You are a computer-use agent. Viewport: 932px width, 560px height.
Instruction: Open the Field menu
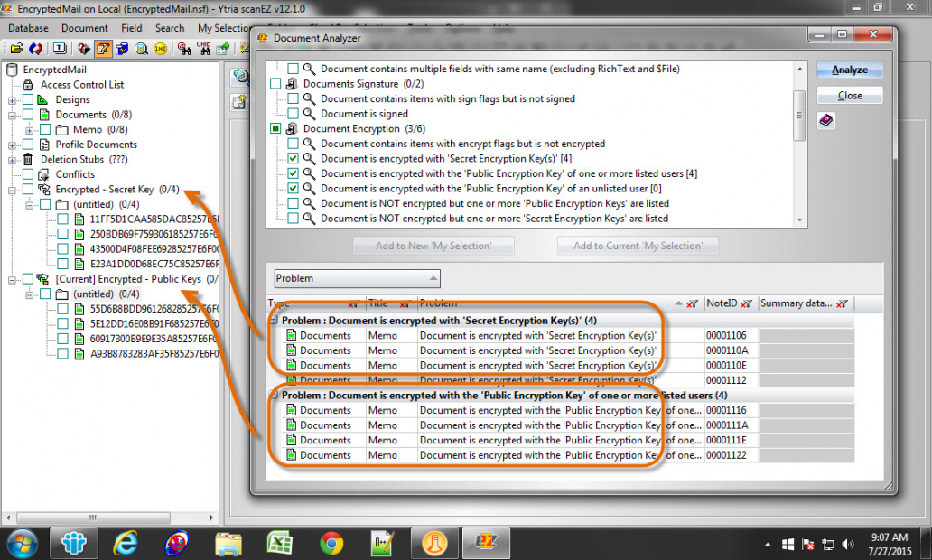click(131, 28)
